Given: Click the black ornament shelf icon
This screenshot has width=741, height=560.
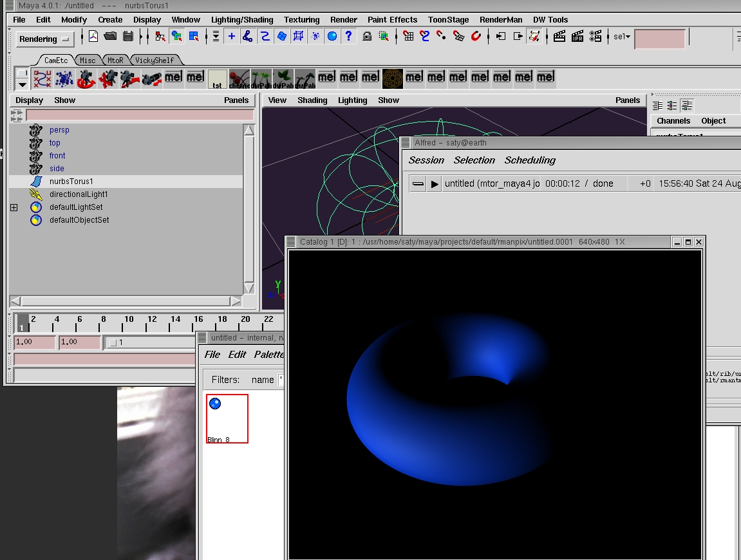Looking at the screenshot, I should click(393, 79).
